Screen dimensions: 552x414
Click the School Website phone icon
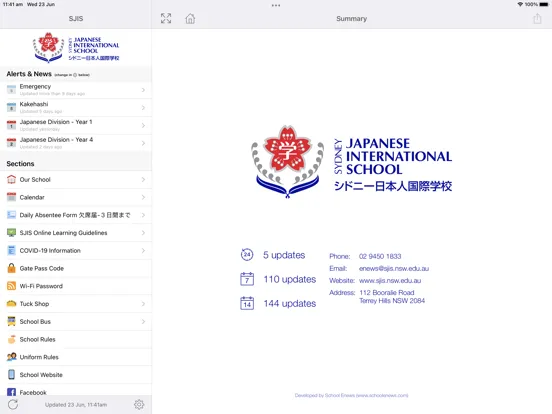(11, 375)
